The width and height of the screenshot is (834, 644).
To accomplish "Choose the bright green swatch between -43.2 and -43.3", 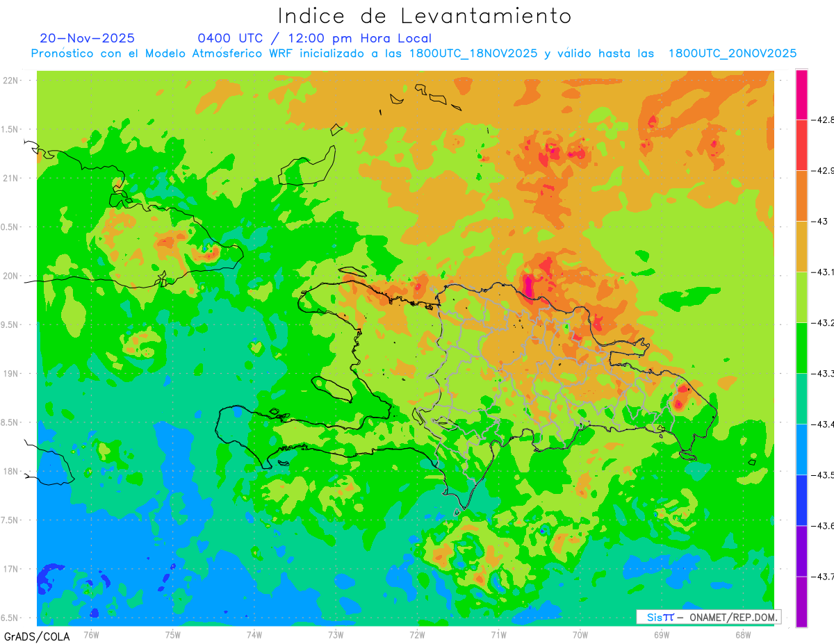I will click(801, 348).
